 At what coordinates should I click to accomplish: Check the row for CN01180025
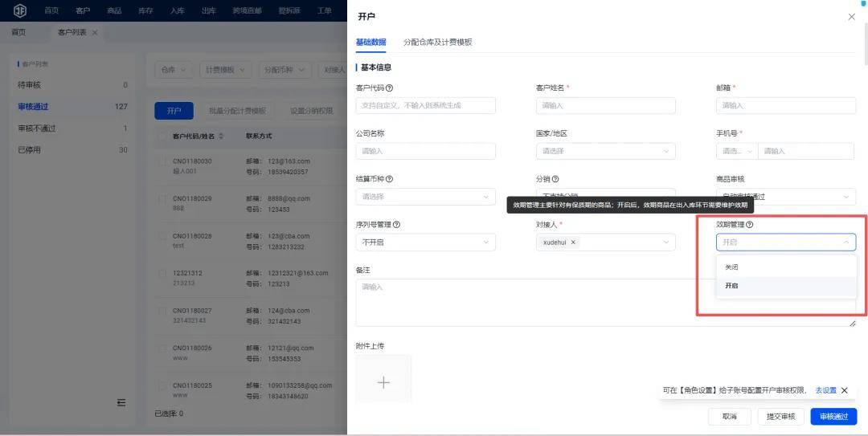click(x=162, y=385)
